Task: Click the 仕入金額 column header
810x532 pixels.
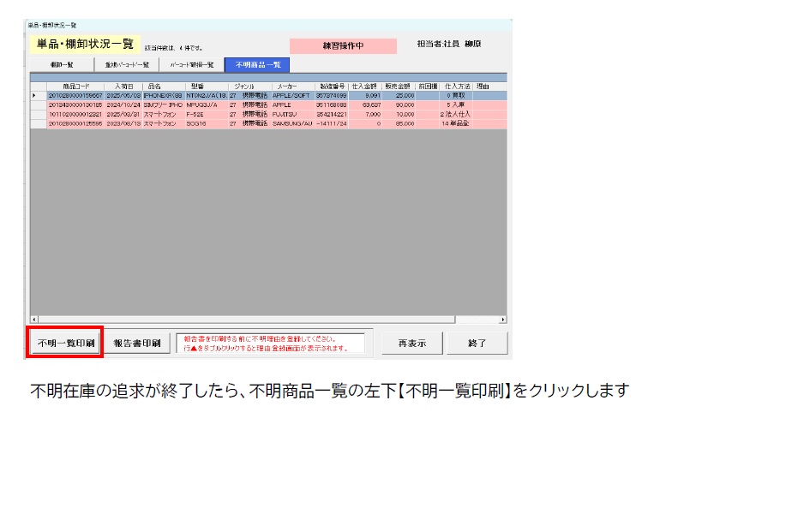Action: 364,87
